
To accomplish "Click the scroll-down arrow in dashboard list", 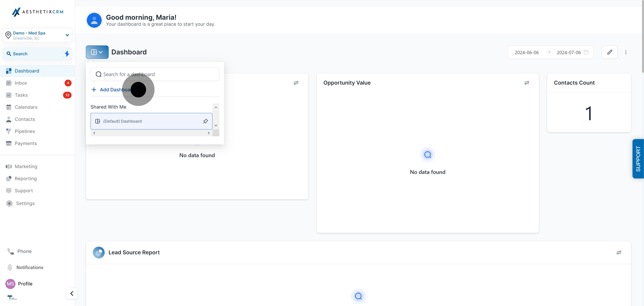I will pyautogui.click(x=216, y=126).
